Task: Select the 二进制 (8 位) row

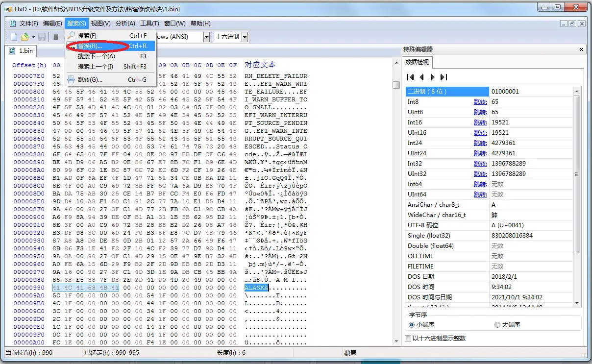Action: click(447, 92)
